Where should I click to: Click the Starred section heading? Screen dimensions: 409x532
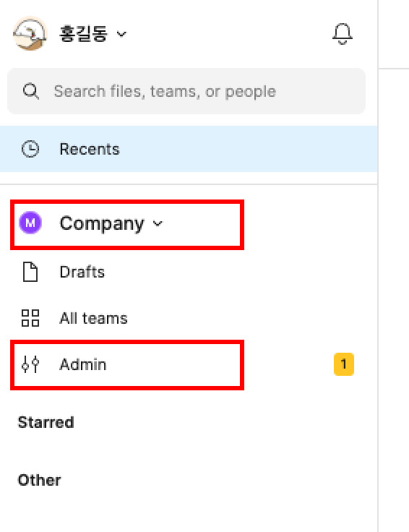click(x=46, y=422)
